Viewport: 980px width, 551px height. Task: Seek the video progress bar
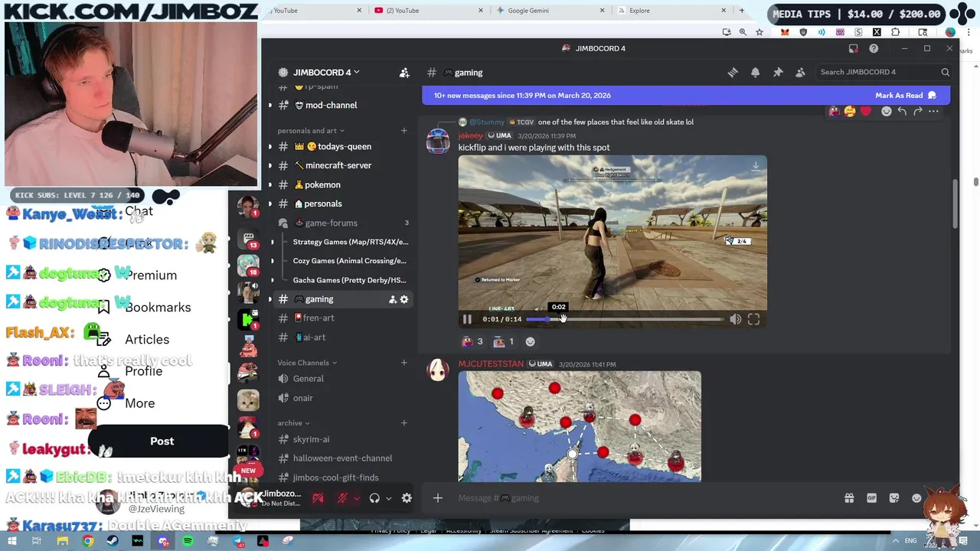(624, 319)
